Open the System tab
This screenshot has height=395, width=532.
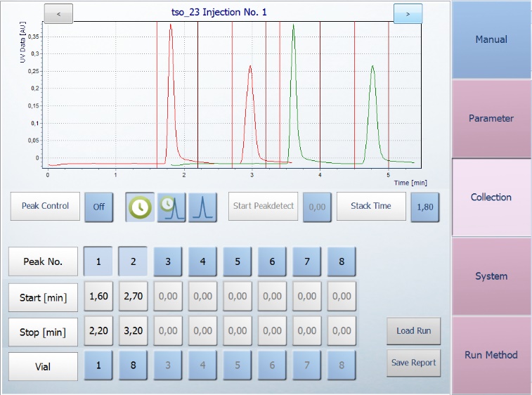click(x=491, y=276)
